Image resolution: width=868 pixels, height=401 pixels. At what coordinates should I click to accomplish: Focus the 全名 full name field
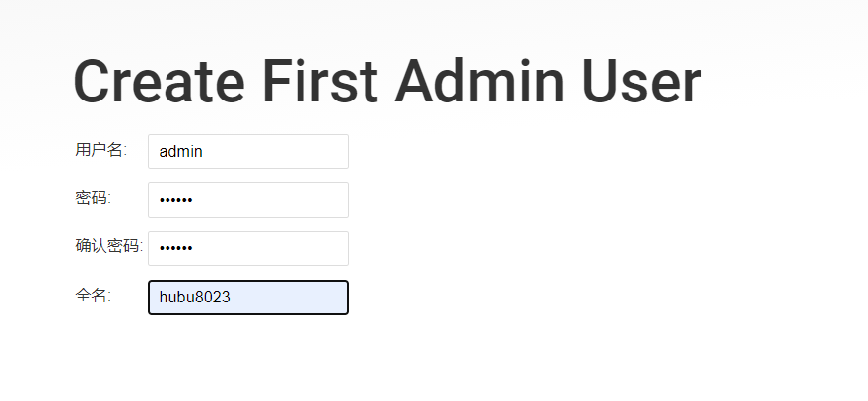pyautogui.click(x=247, y=298)
